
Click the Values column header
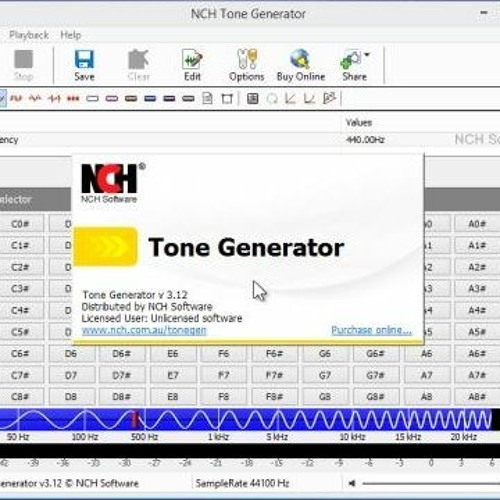click(x=359, y=122)
